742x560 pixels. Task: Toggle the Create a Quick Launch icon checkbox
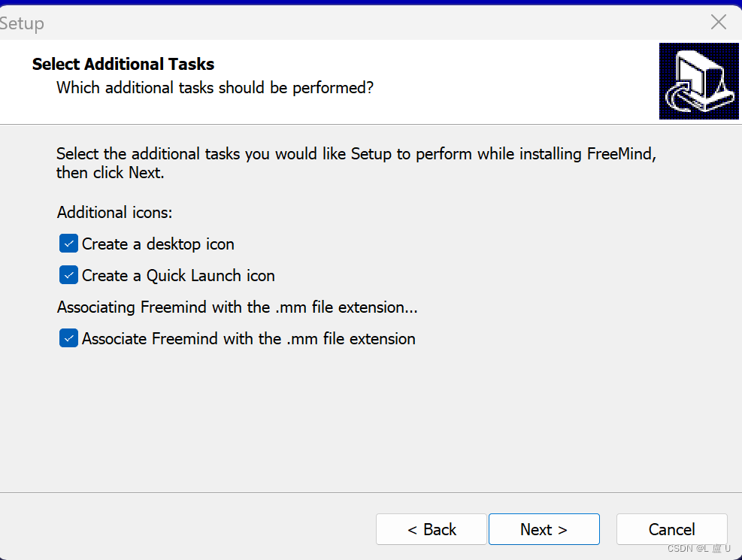[69, 275]
